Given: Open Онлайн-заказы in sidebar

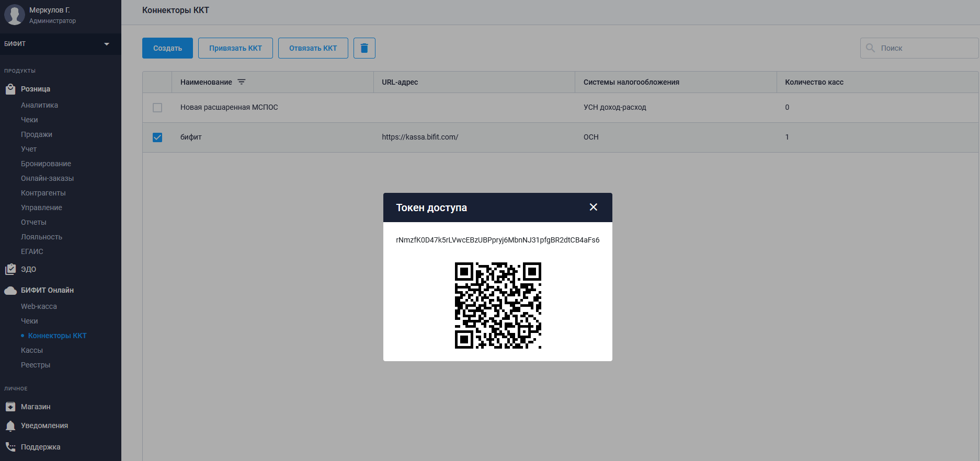Looking at the screenshot, I should (47, 178).
